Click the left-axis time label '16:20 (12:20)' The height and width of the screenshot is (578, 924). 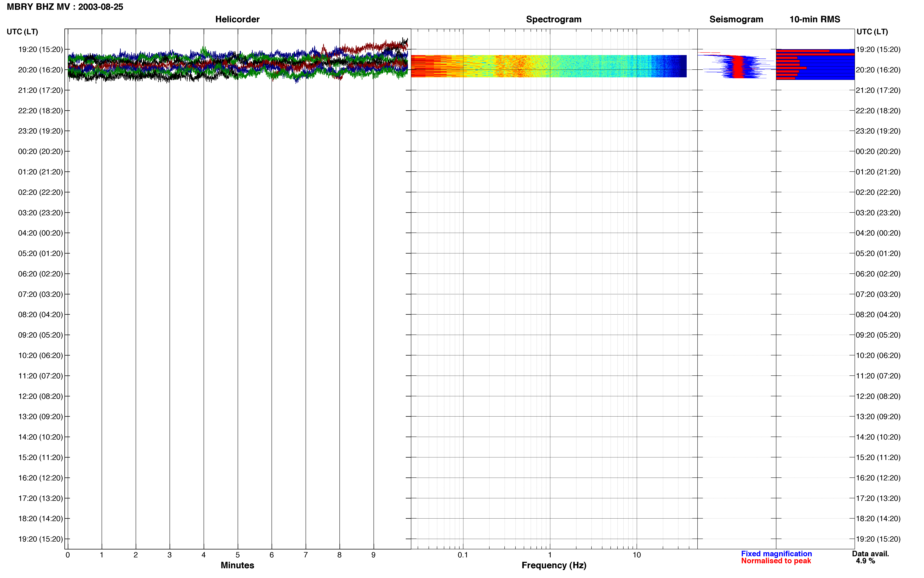tap(40, 478)
